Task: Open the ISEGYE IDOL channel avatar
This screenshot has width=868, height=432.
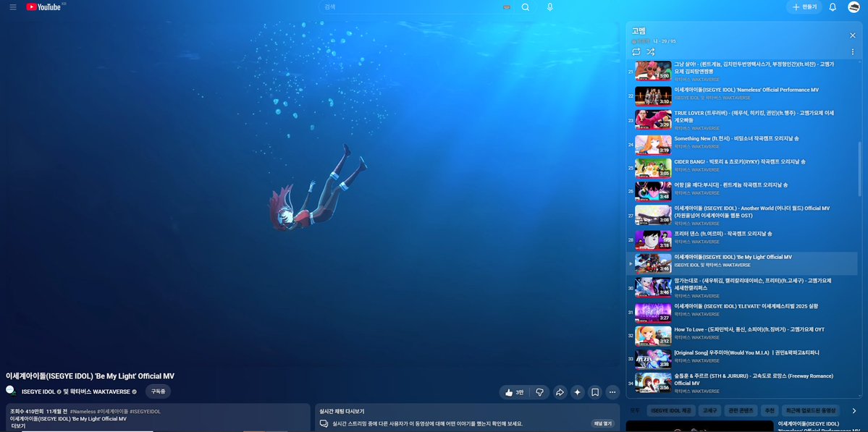Action: click(11, 391)
